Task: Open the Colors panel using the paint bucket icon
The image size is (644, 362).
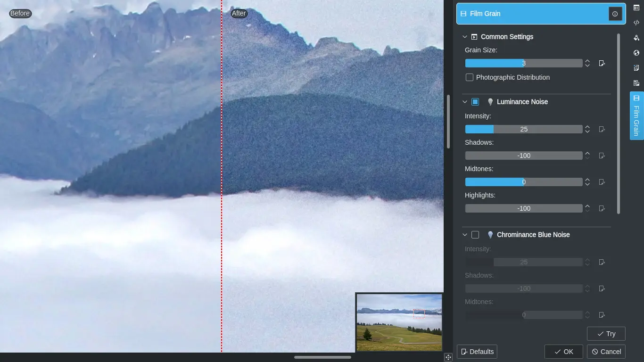Action: point(637,38)
